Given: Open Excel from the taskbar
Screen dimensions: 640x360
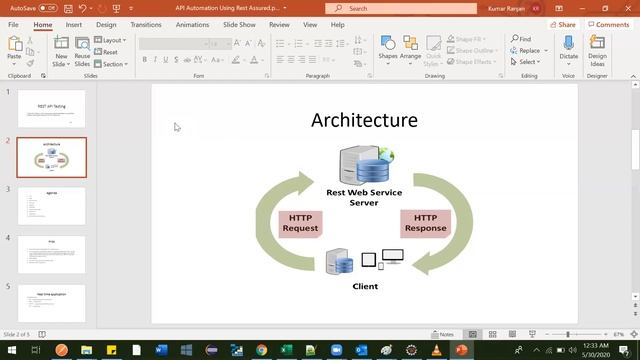Looking at the screenshot, I should coord(287,350).
